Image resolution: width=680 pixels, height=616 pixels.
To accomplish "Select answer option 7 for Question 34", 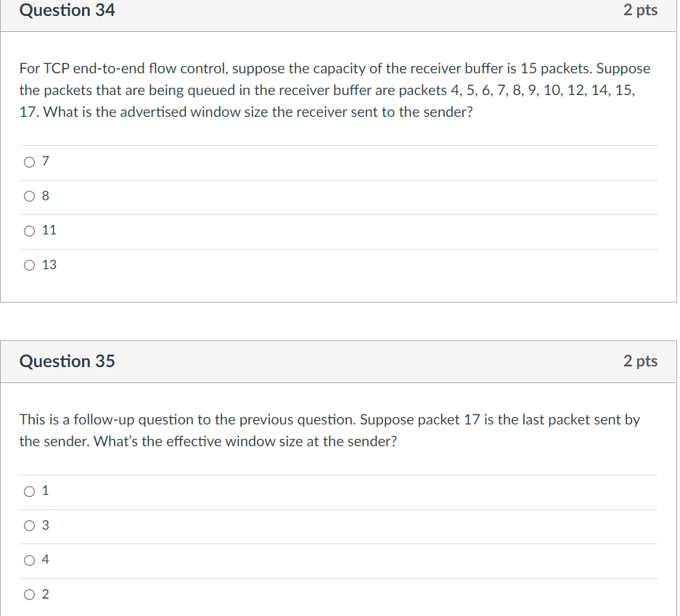I will pos(29,162).
